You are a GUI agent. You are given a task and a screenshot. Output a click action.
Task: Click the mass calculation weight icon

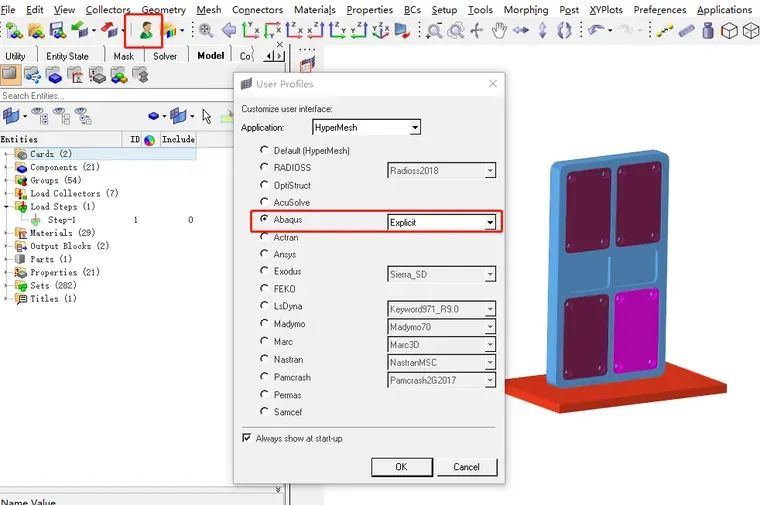(706, 31)
